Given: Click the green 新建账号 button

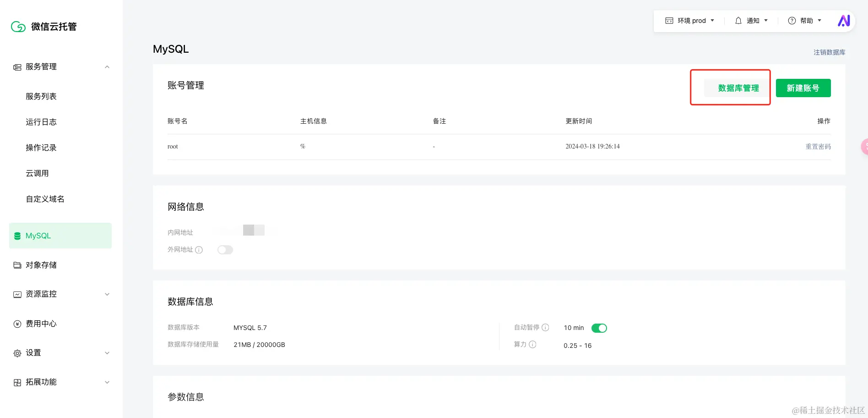Looking at the screenshot, I should tap(803, 88).
